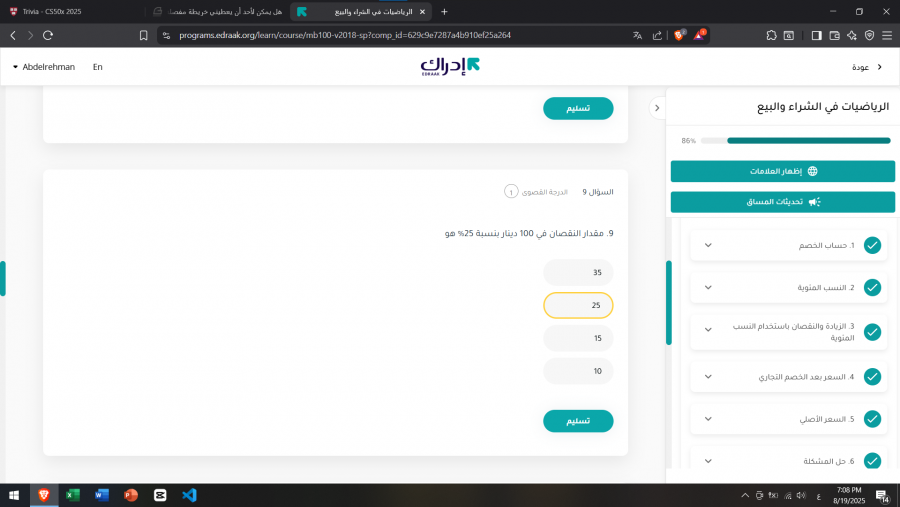The width and height of the screenshot is (900, 507).
Task: Select answer option 35
Action: (x=578, y=272)
